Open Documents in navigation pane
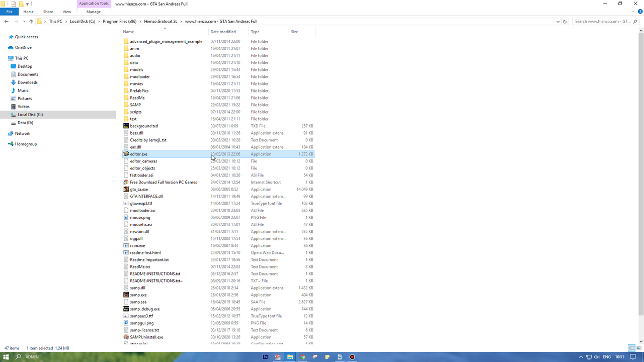Viewport: 644px width, 362px height. [x=28, y=74]
